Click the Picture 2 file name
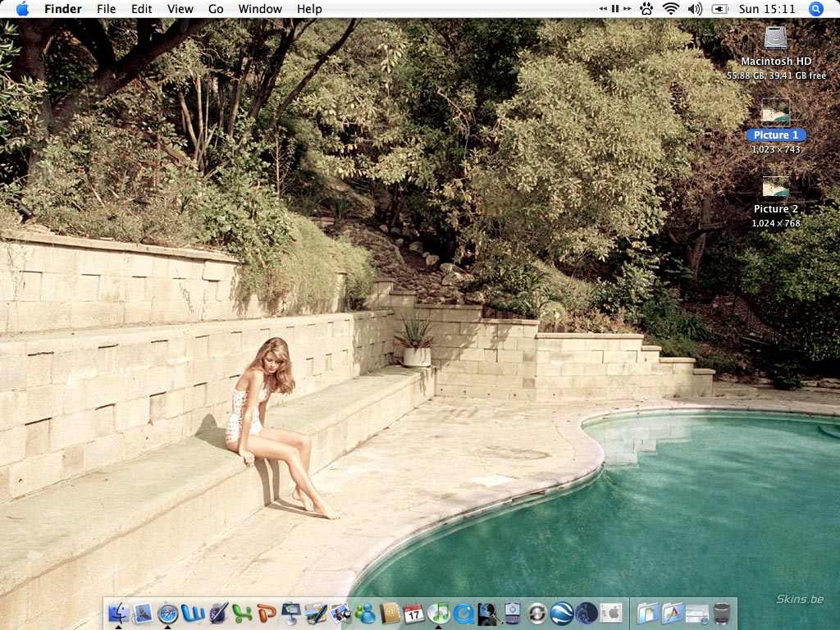The image size is (840, 630). point(776,209)
